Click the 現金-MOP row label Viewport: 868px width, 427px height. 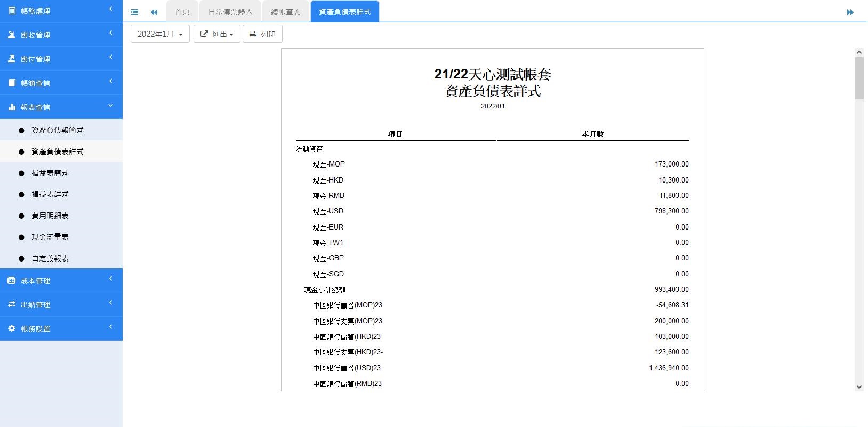(328, 164)
